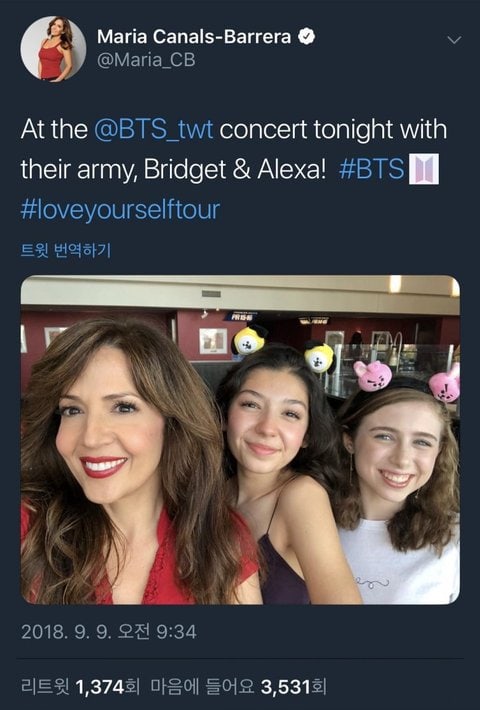Click the BTS logo emoji icon

(424, 169)
